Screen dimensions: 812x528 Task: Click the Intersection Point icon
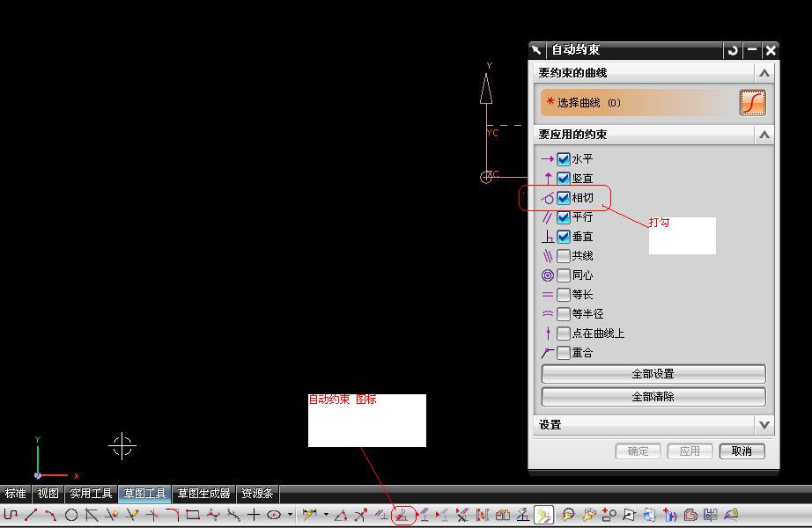tap(629, 515)
